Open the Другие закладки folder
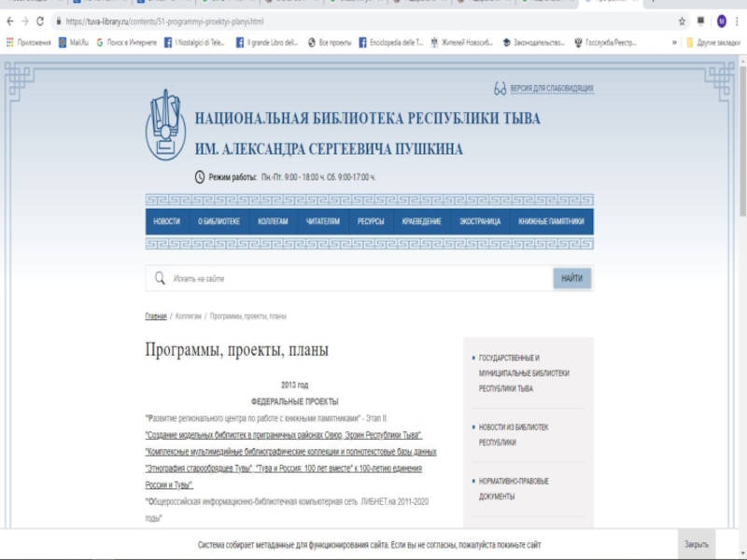 click(x=713, y=43)
